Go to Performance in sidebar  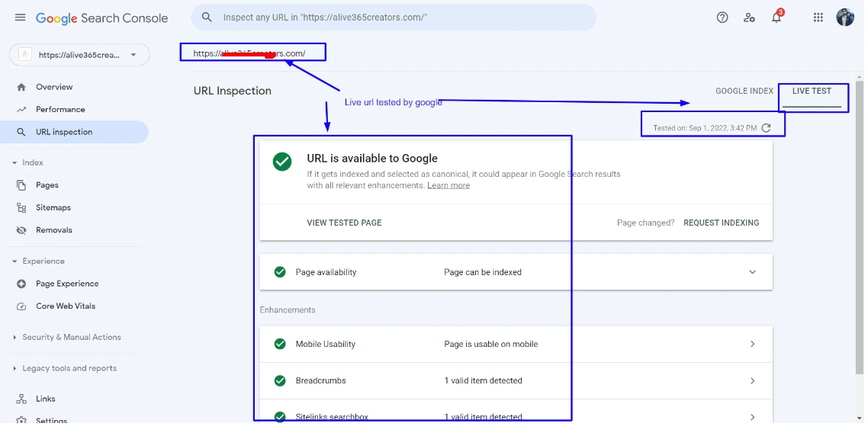click(x=60, y=110)
